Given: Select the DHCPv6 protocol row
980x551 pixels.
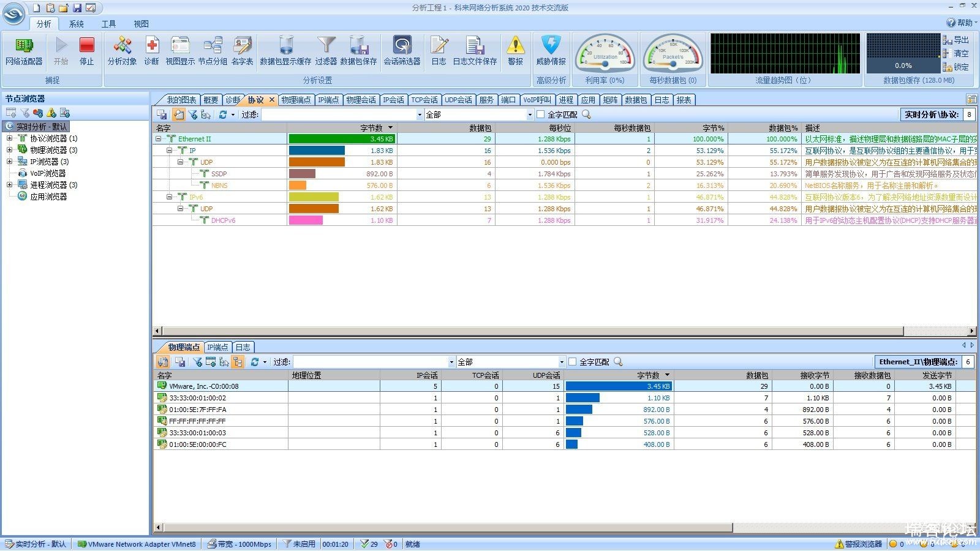Looking at the screenshot, I should (x=564, y=220).
